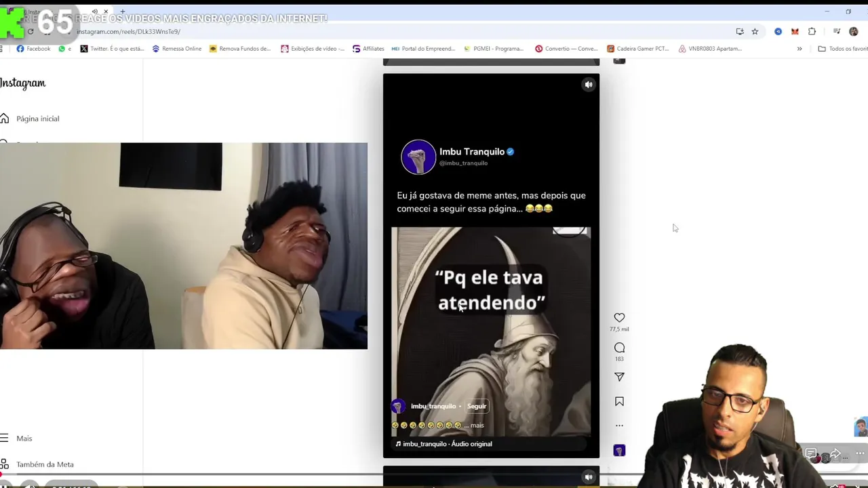Save the reel with bookmark icon
The image size is (868, 488).
[x=619, y=401]
